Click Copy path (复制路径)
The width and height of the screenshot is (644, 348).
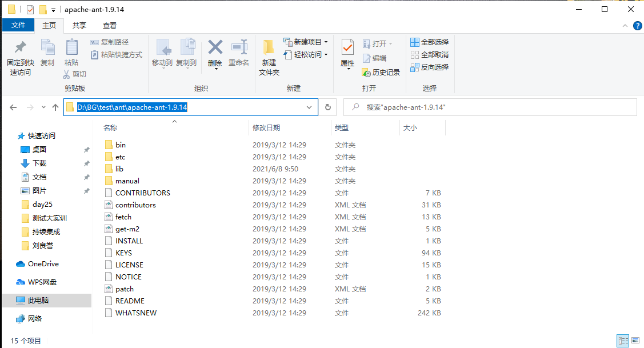click(110, 42)
